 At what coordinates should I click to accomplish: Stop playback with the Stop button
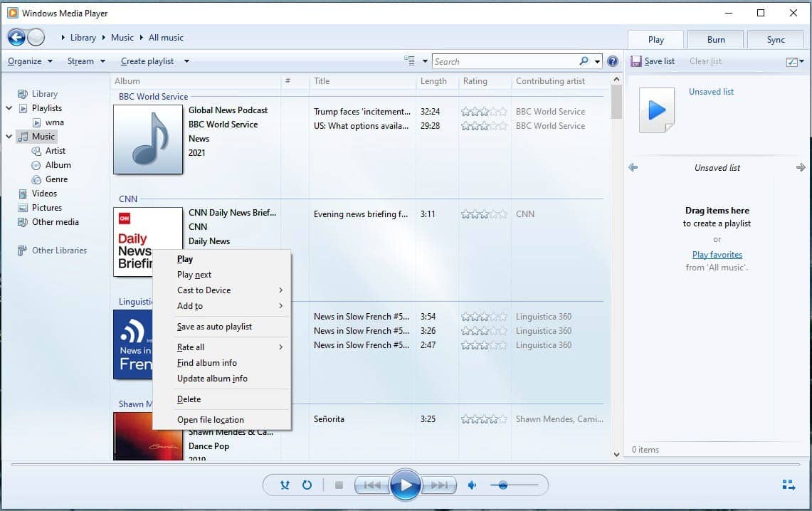point(339,485)
